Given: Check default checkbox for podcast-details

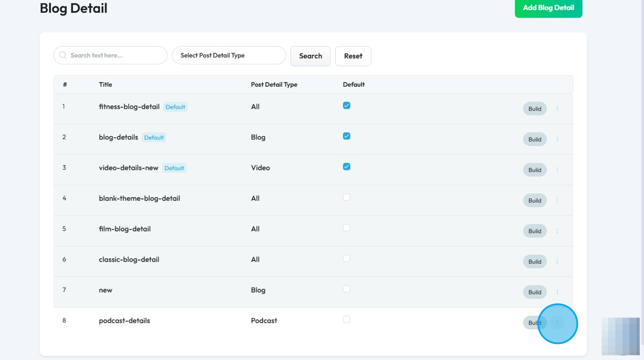Looking at the screenshot, I should (346, 320).
